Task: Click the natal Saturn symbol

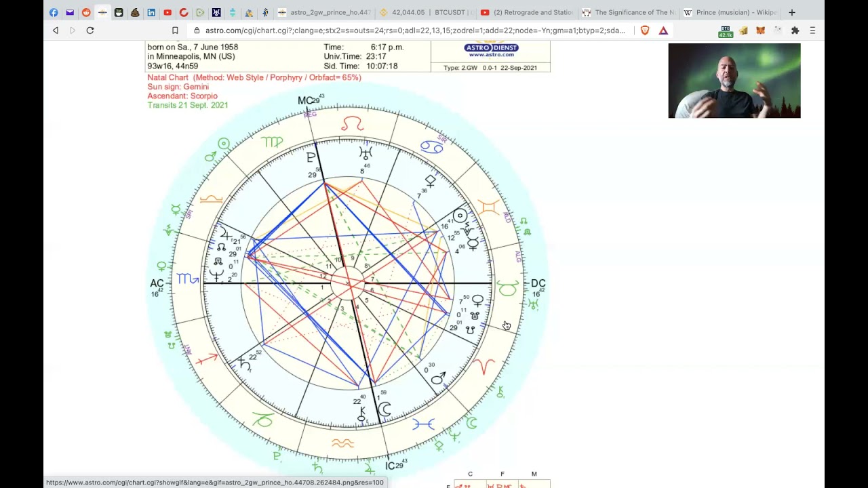Action: coord(244,365)
